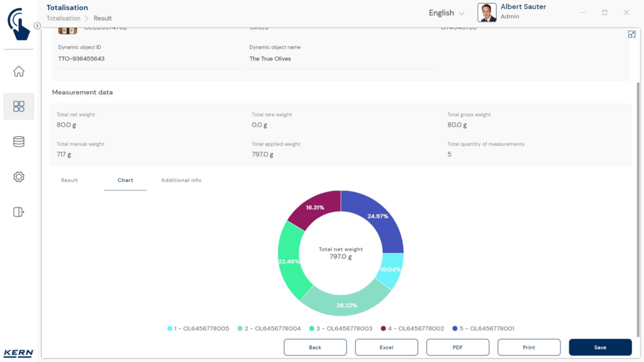Open the Additional info tab
The width and height of the screenshot is (644, 362).
pyautogui.click(x=181, y=180)
